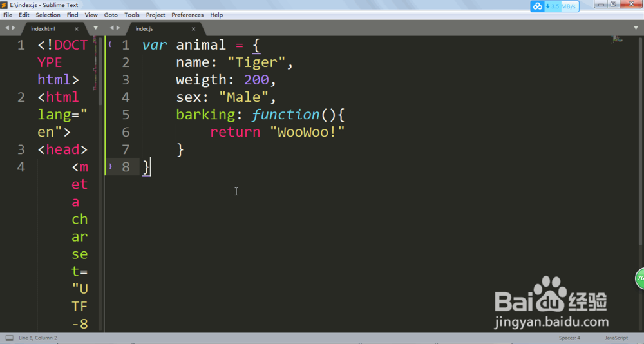The height and width of the screenshot is (344, 644).
Task: Open tab list dropdown of left pane
Action: coord(96,28)
